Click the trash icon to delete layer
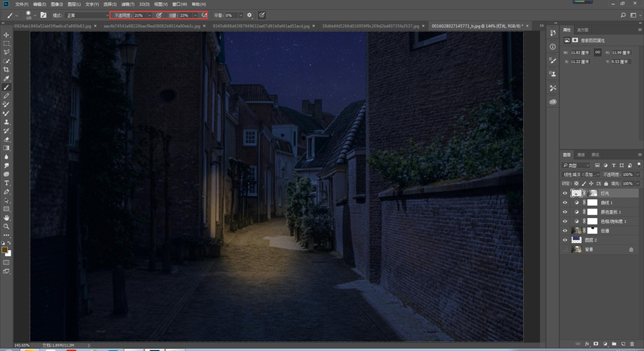 pos(631,344)
